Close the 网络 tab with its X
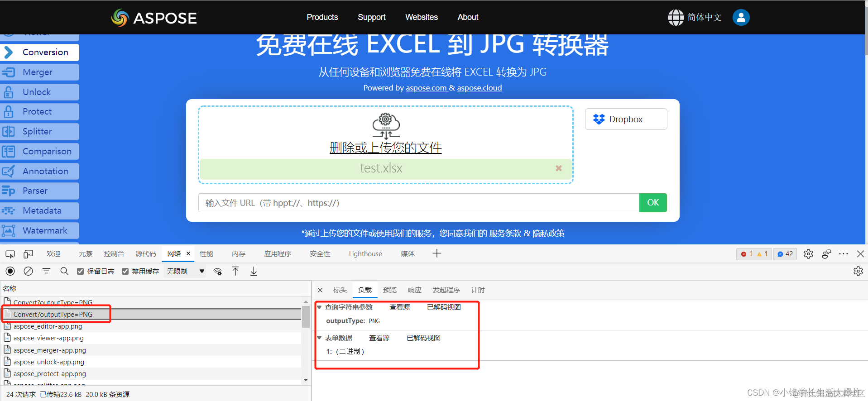 click(188, 253)
